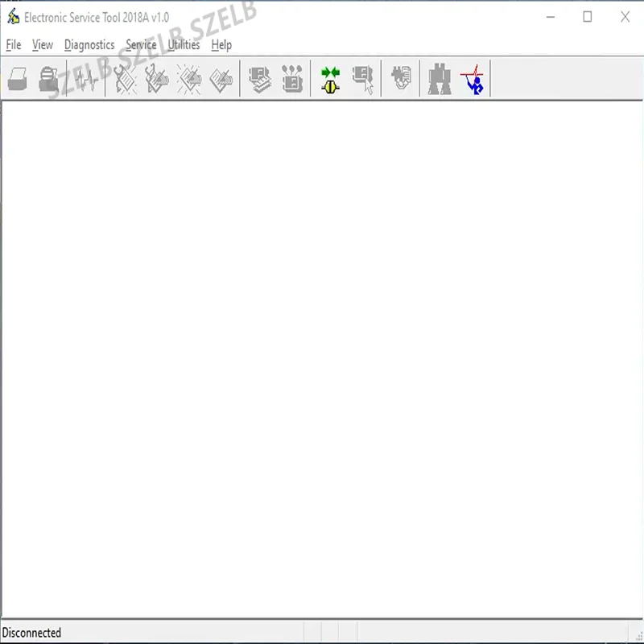This screenshot has height=644, width=644.
Task: Click the Print toolbar icon
Action: coord(17,79)
